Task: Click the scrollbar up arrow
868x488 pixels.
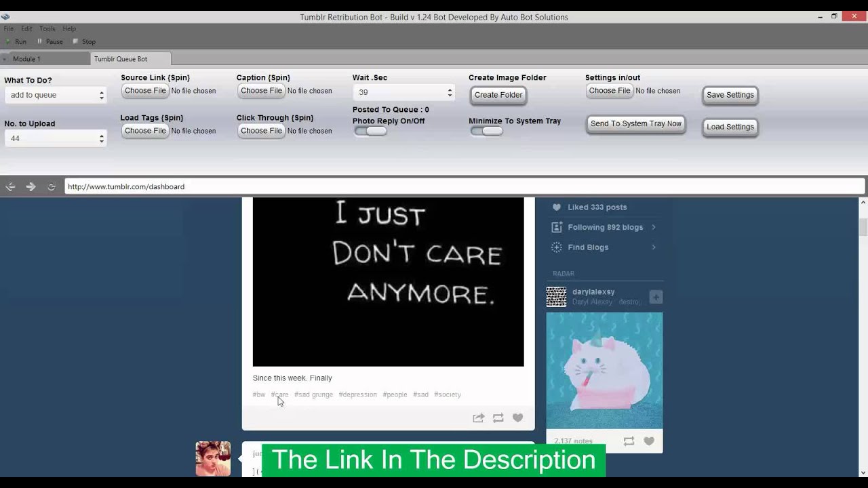Action: 863,202
